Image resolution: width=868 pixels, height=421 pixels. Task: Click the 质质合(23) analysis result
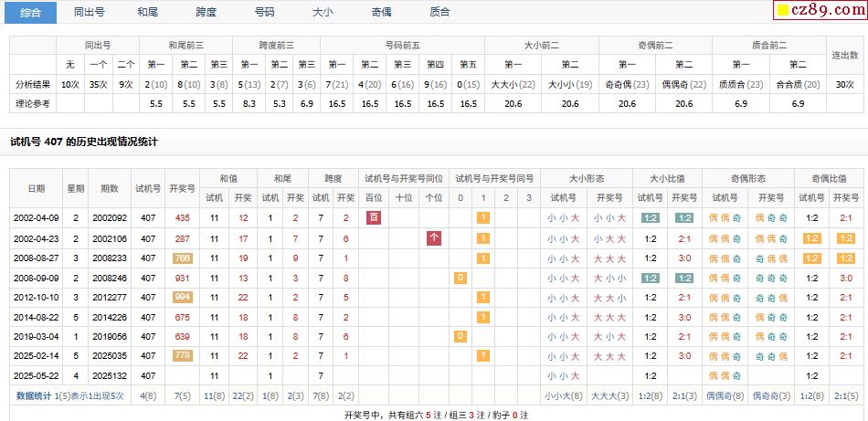coord(741,85)
